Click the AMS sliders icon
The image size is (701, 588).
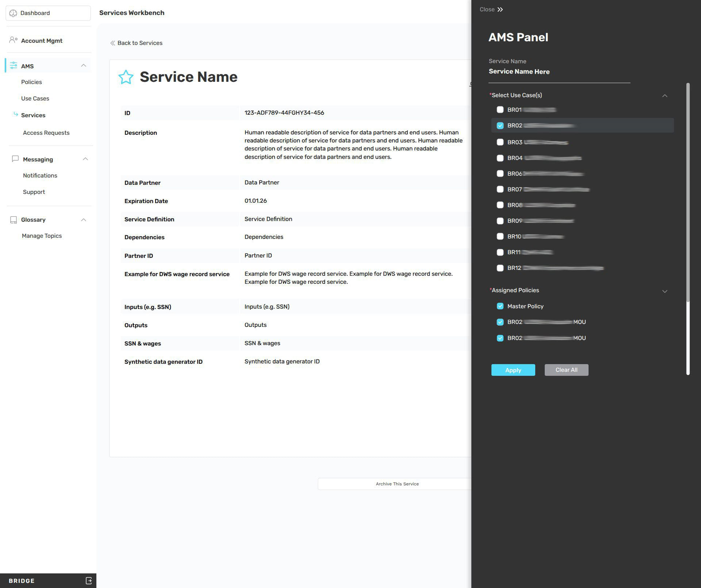click(14, 66)
